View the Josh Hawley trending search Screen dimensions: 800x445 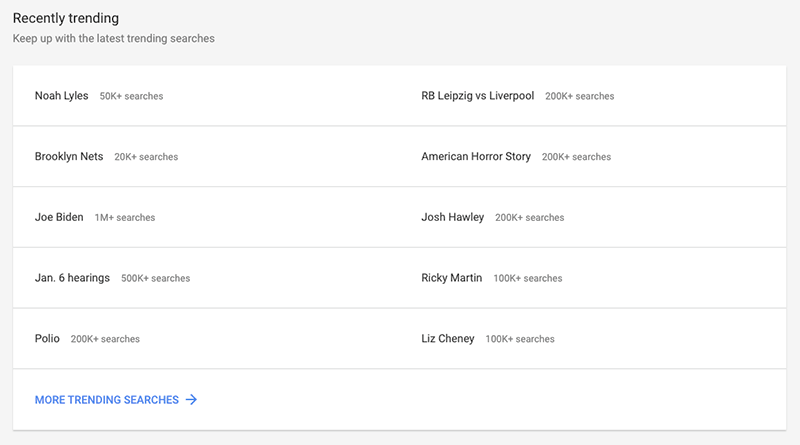click(453, 217)
